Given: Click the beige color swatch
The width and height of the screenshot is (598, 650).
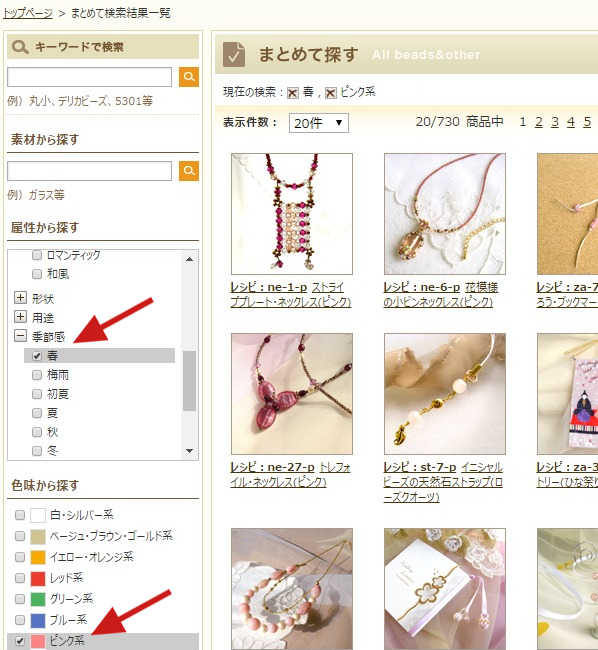Looking at the screenshot, I should click(38, 536).
